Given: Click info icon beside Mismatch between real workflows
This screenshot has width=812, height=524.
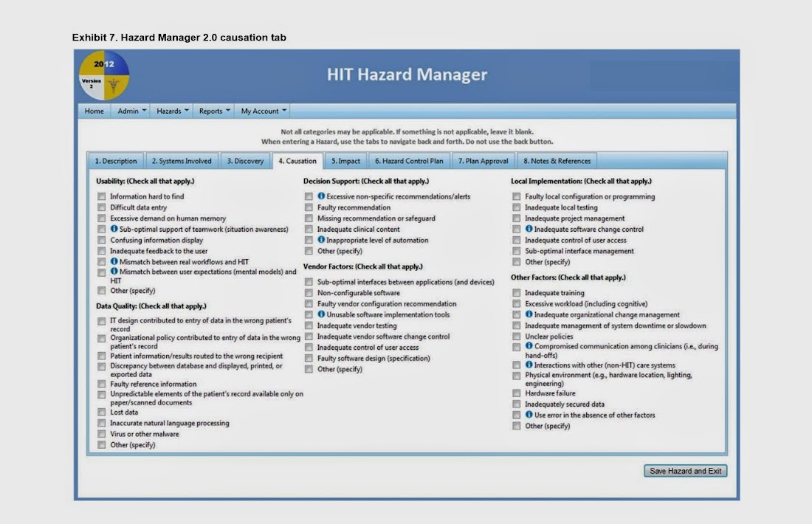Looking at the screenshot, I should [x=114, y=261].
